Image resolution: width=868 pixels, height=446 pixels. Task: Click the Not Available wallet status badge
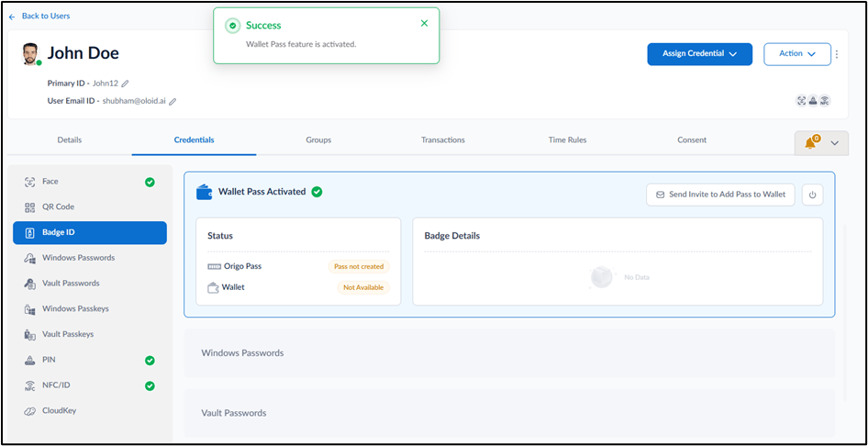click(x=363, y=288)
